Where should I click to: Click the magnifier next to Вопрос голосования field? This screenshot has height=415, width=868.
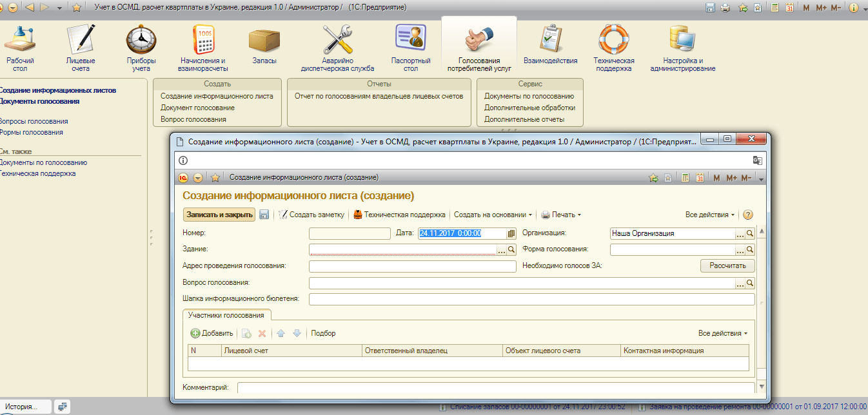point(750,283)
